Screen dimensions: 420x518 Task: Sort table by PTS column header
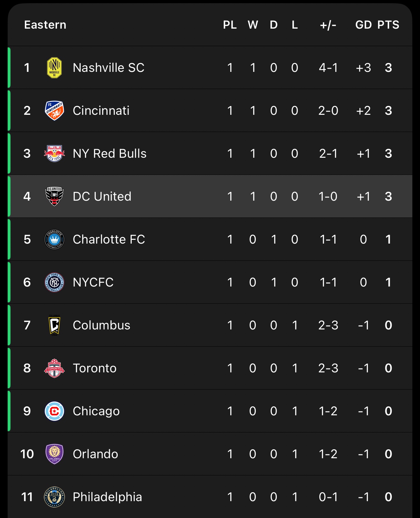tap(388, 25)
